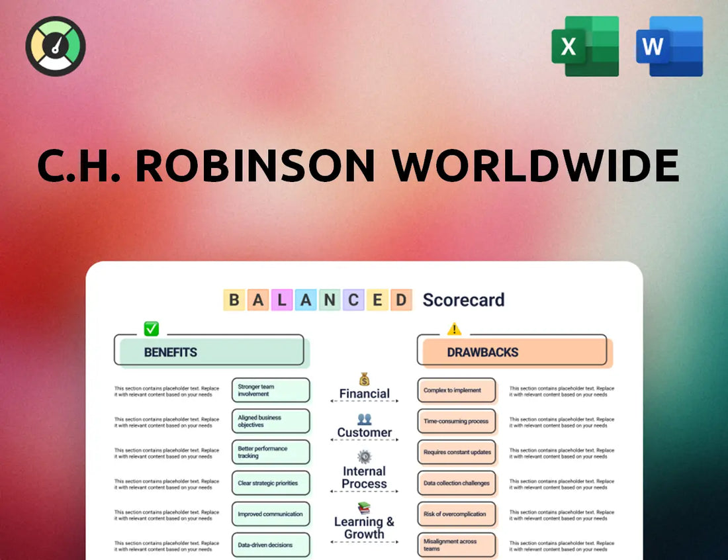This screenshot has height=560, width=728.
Task: Click the yellow letter E tile
Action: [x=377, y=300]
